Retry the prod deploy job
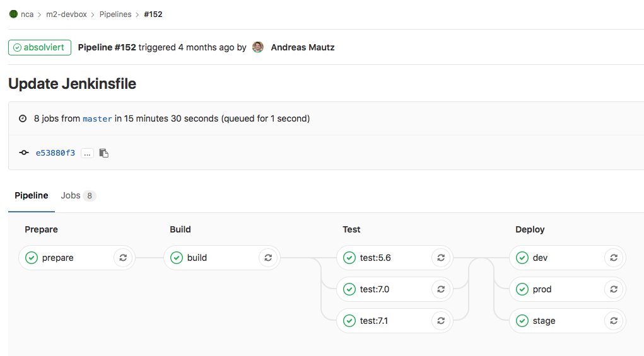644x356 pixels. tap(614, 289)
